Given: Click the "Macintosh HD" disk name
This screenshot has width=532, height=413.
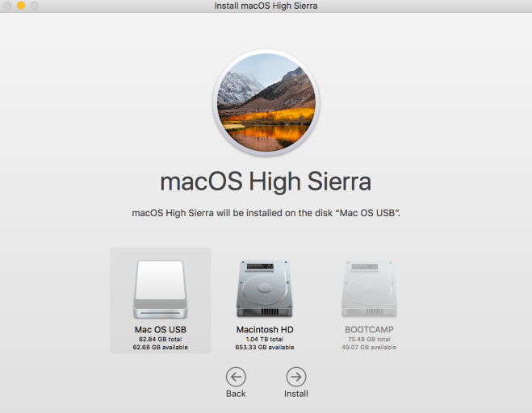Looking at the screenshot, I should click(x=265, y=330).
